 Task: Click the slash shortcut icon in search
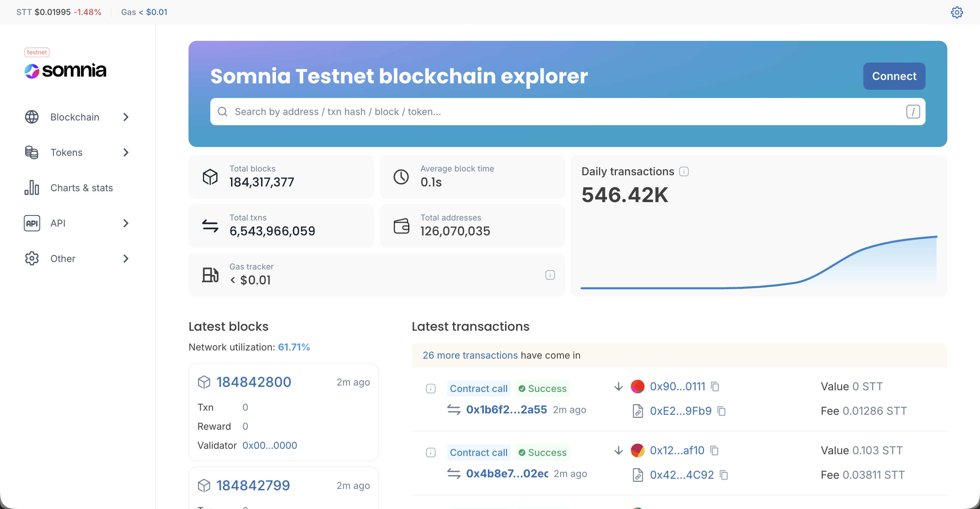click(913, 112)
